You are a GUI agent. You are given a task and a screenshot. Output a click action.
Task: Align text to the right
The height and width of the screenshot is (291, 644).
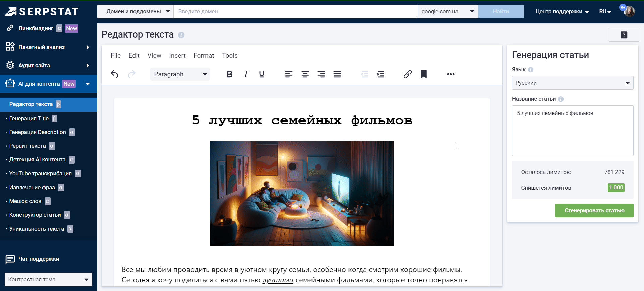[x=321, y=74]
